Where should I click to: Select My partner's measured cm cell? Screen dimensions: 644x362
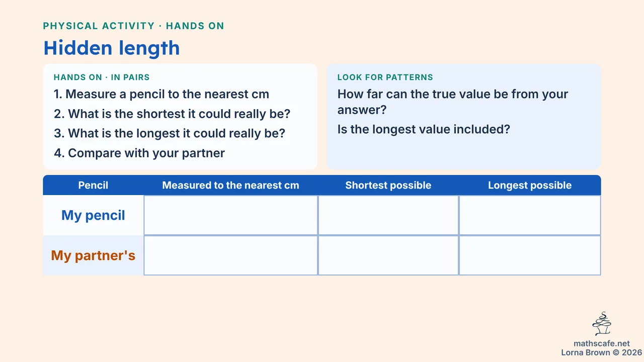(x=230, y=255)
